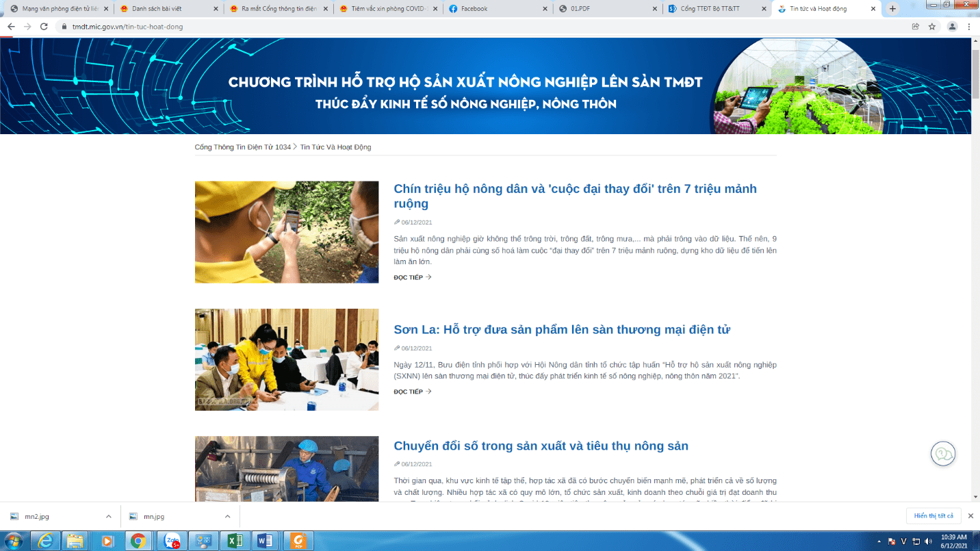Screen dimensions: 980x551
Task: Close the Facebook tab
Action: 545,9
